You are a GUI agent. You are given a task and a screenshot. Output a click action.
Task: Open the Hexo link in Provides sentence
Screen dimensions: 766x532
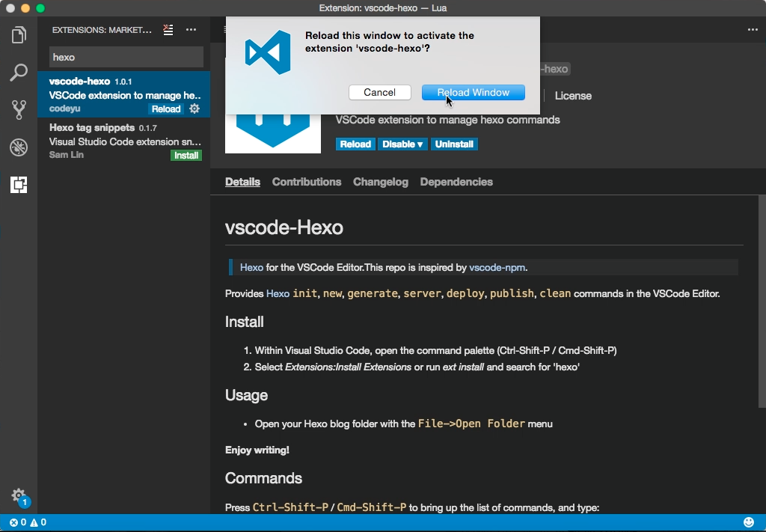point(278,293)
